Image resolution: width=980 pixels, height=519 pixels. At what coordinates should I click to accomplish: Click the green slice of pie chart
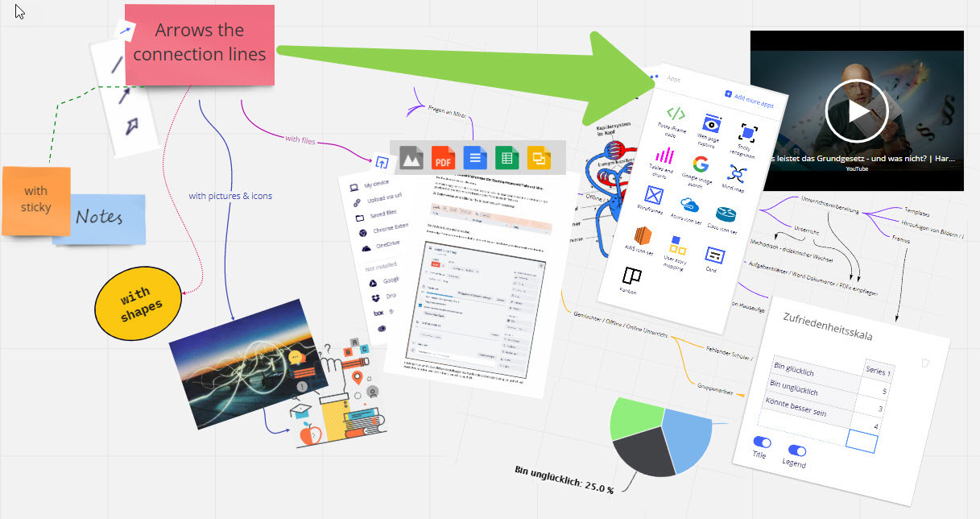(x=636, y=419)
